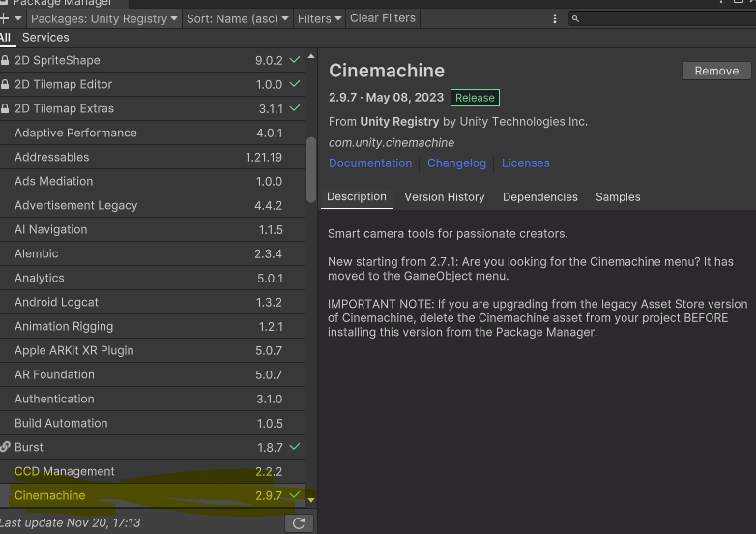Click the Remove button for Cinemachine
756x534 pixels.
pos(716,71)
